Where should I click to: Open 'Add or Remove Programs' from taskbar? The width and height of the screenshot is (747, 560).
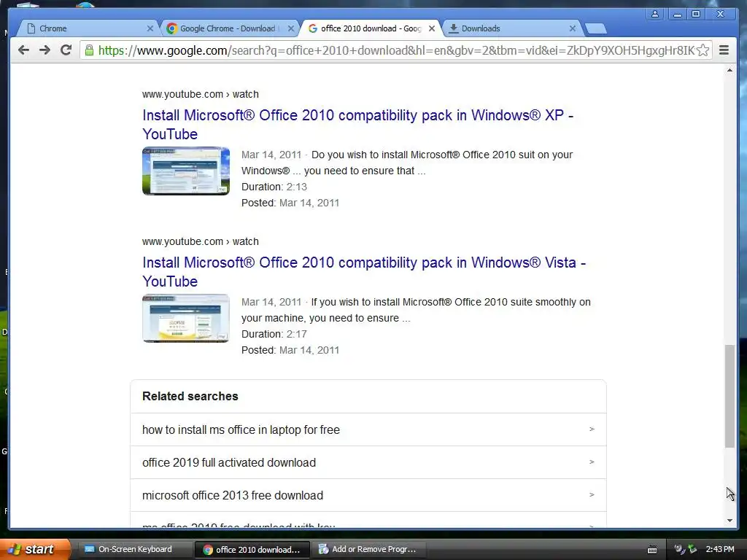(x=369, y=550)
